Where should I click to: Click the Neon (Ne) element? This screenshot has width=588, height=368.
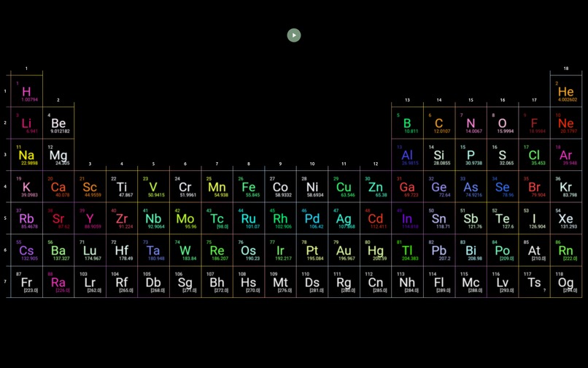click(566, 123)
